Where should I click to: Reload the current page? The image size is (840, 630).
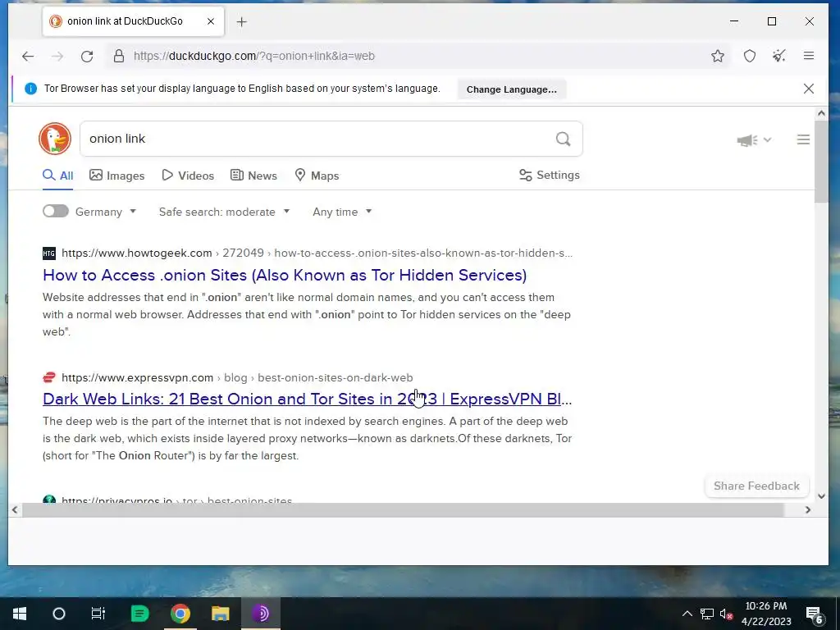[x=87, y=56]
